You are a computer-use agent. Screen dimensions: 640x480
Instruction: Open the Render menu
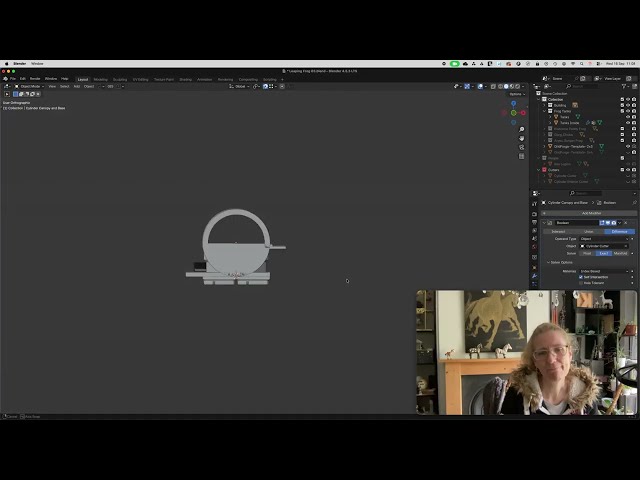tap(35, 79)
